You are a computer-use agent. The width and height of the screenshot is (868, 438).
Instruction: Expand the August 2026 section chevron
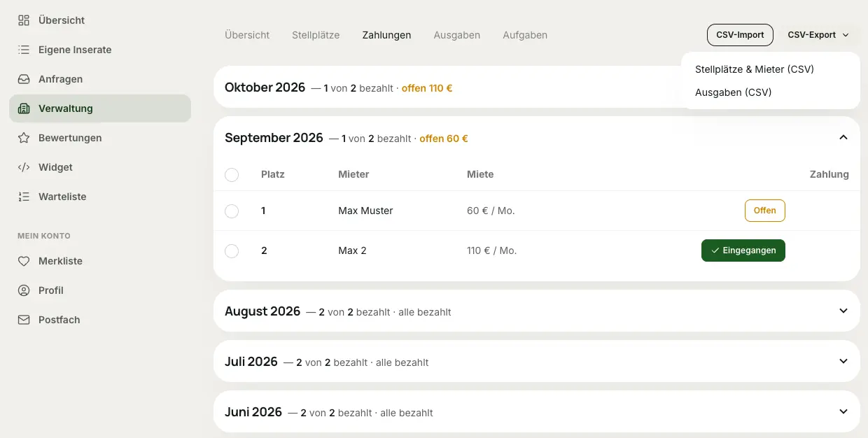click(x=843, y=311)
